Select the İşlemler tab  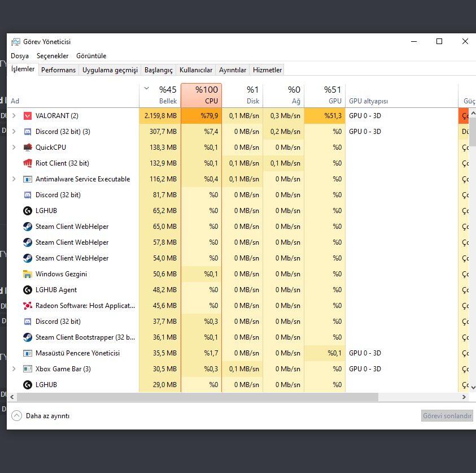pos(23,69)
